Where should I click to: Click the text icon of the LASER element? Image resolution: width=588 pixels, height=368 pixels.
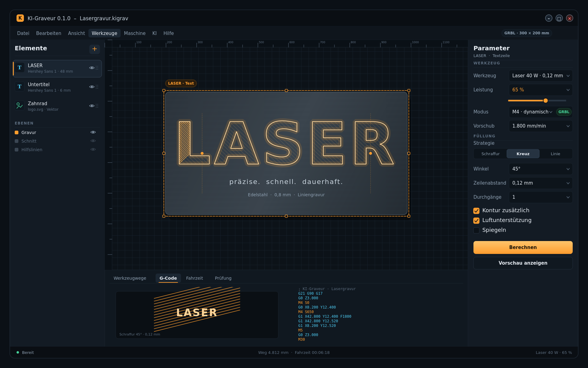(20, 68)
